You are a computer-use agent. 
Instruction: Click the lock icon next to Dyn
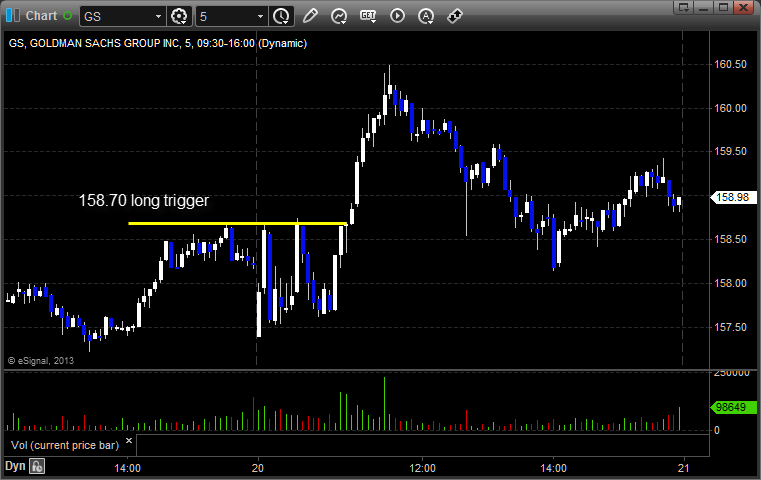37,466
